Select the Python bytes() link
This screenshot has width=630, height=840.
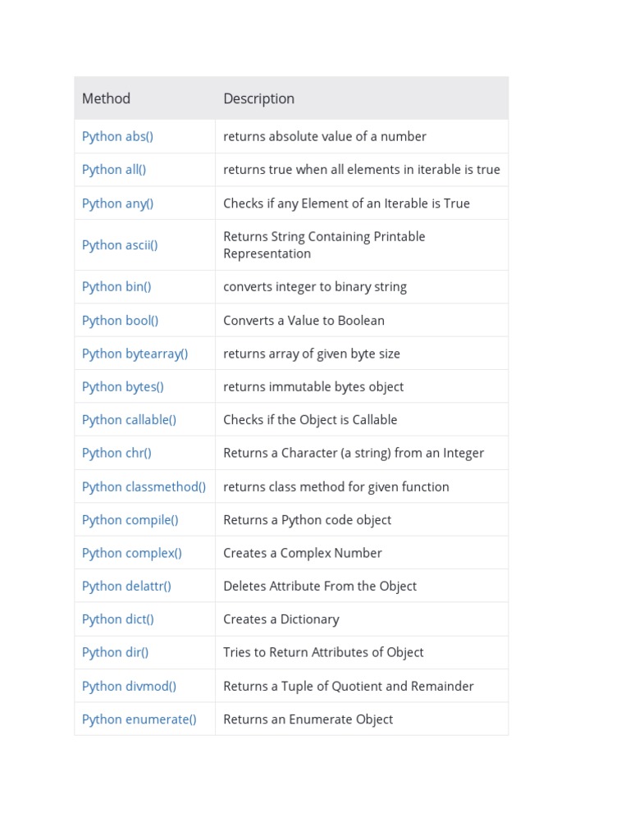click(123, 387)
